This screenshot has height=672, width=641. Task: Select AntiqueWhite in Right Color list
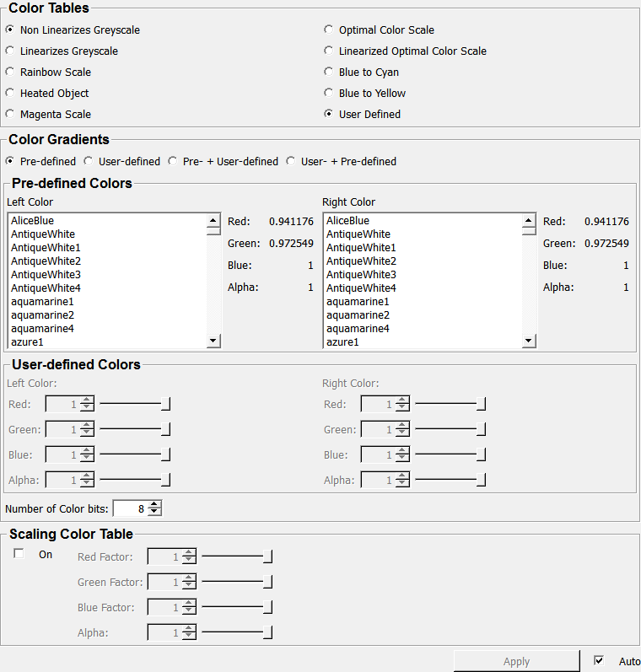(358, 234)
